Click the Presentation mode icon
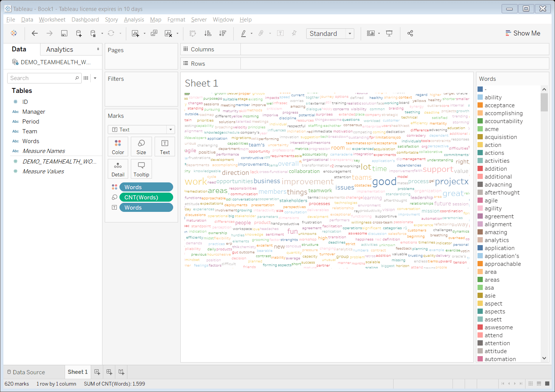555x392 pixels. pos(389,33)
